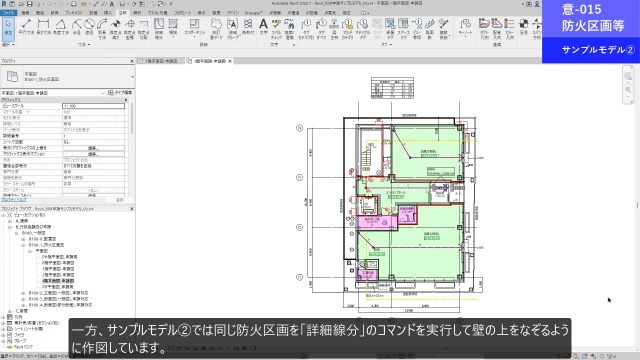
Task: Run the Spell Check (スペルチェック) tool
Action: pos(276,29)
